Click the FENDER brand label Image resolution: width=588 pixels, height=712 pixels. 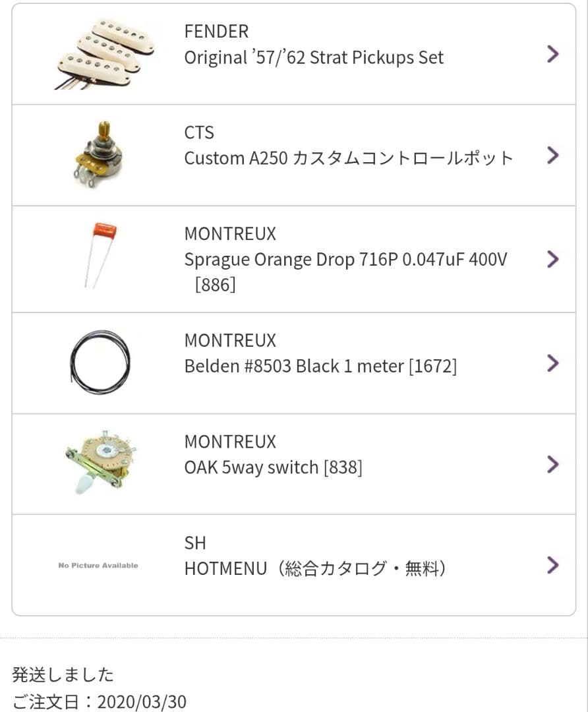point(216,31)
